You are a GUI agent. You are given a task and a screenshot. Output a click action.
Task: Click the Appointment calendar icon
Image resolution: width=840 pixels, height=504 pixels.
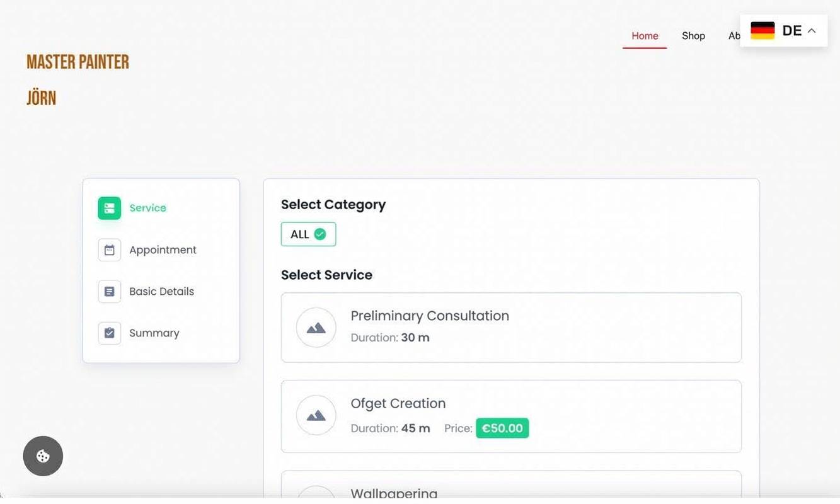tap(108, 249)
